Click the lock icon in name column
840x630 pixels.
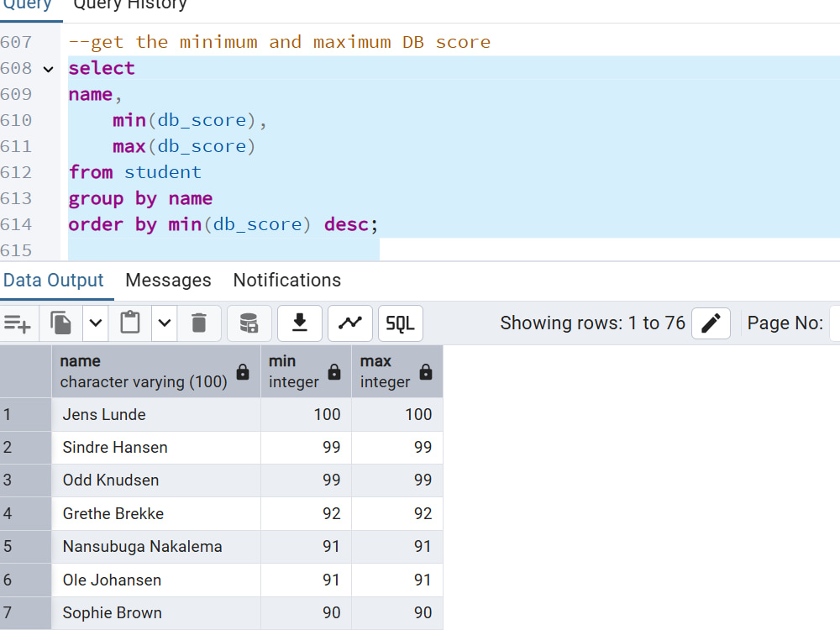click(x=243, y=372)
